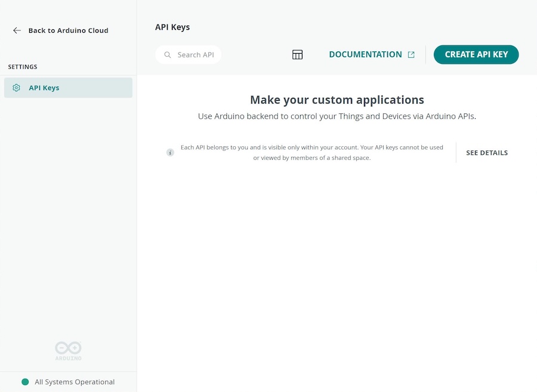Expand SEE DETAILS for API key info

click(x=487, y=153)
